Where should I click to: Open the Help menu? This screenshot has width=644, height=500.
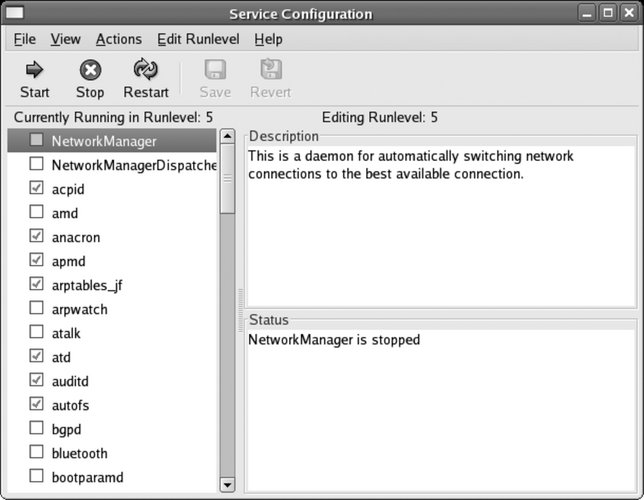tap(268, 39)
